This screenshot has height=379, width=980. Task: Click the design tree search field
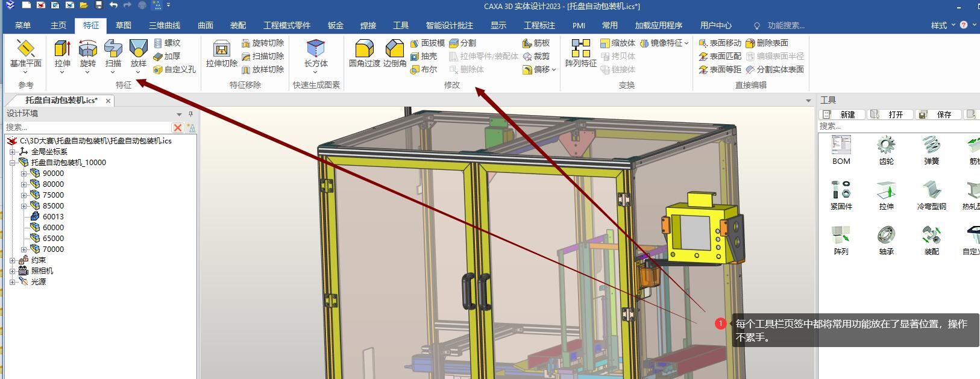pyautogui.click(x=87, y=127)
